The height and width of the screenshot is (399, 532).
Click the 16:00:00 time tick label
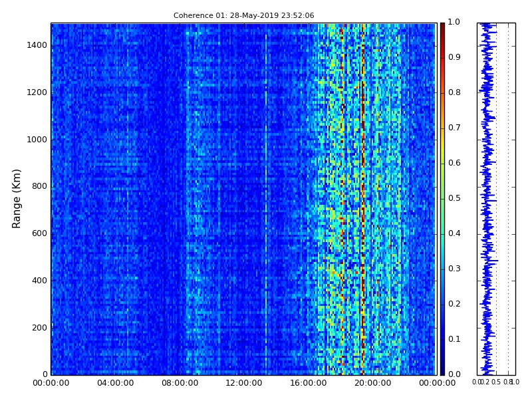(309, 383)
